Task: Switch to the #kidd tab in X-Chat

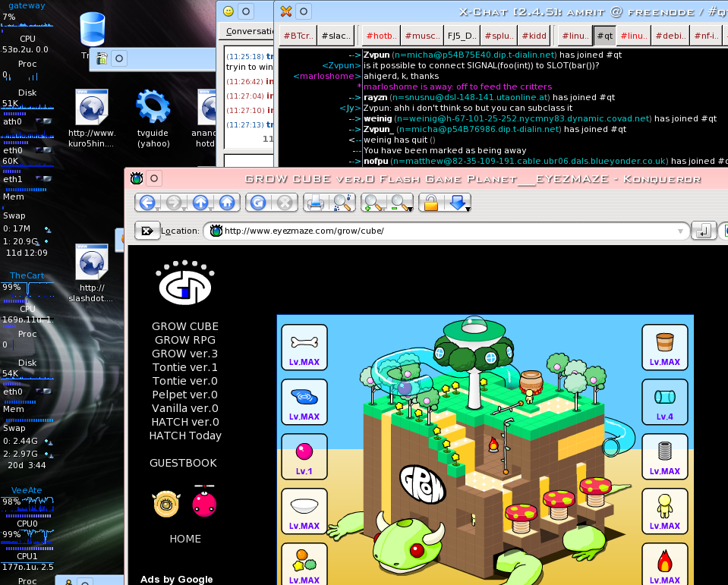Action: pyautogui.click(x=534, y=36)
